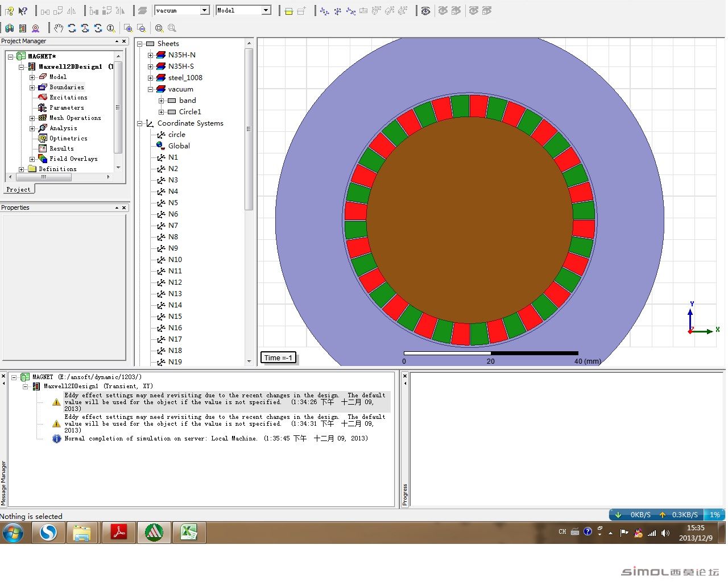Toggle object visibility with the eye icon
The width and height of the screenshot is (728, 582).
(425, 11)
